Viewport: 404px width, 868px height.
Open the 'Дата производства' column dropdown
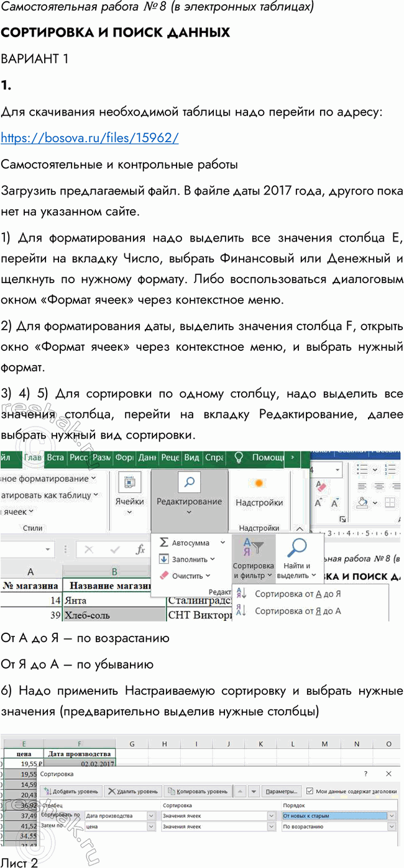[x=151, y=816]
